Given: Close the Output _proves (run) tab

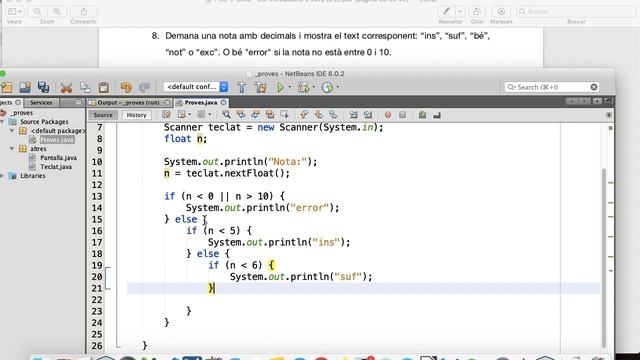Looking at the screenshot, I should tap(167, 102).
